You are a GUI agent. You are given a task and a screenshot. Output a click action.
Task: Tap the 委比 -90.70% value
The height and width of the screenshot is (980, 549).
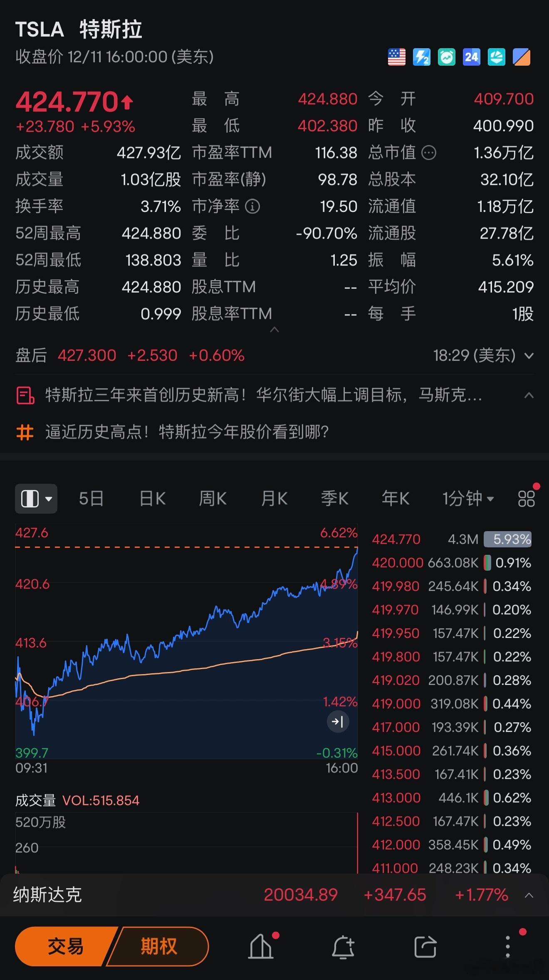click(326, 234)
